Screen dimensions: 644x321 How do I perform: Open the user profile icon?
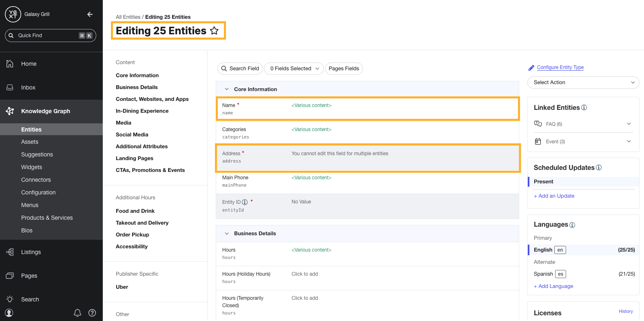[x=9, y=313]
